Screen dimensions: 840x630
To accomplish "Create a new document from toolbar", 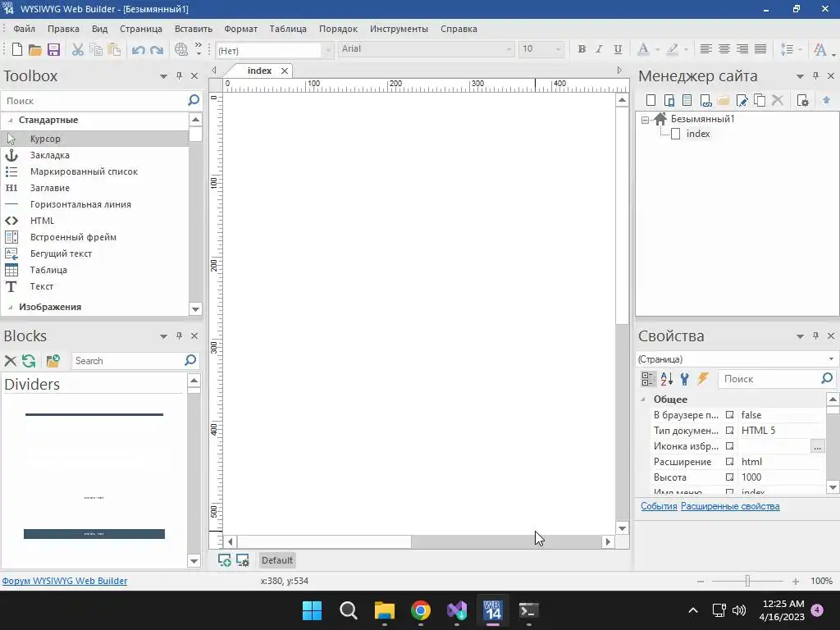I will point(17,49).
